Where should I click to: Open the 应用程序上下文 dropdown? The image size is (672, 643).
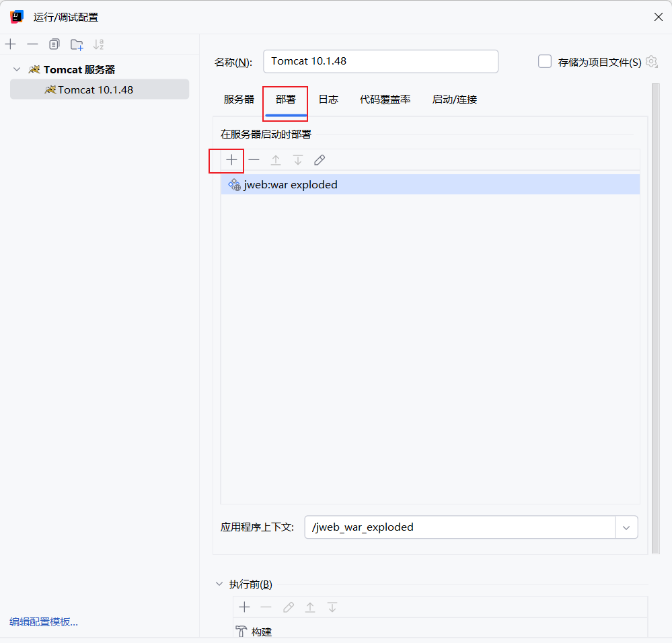point(626,527)
